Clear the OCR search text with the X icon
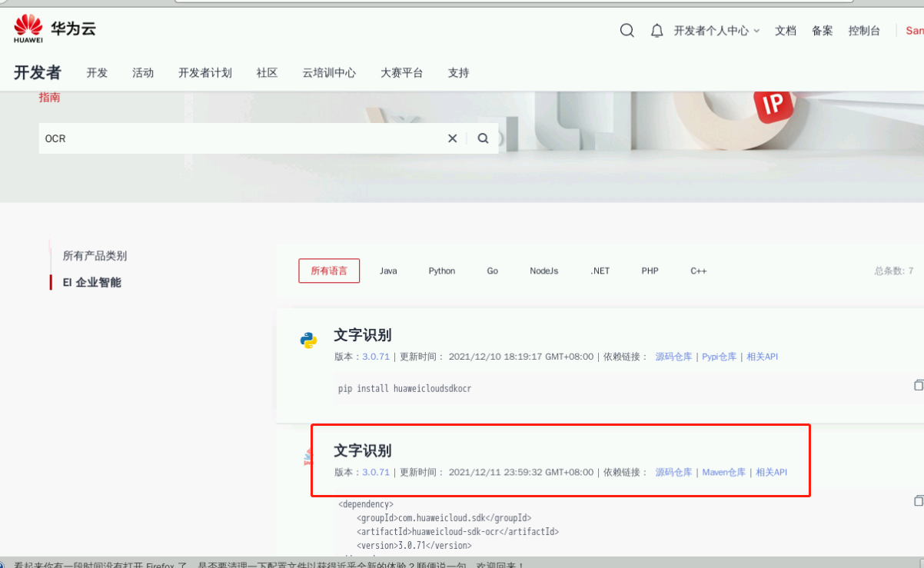924x568 pixels. tap(453, 138)
